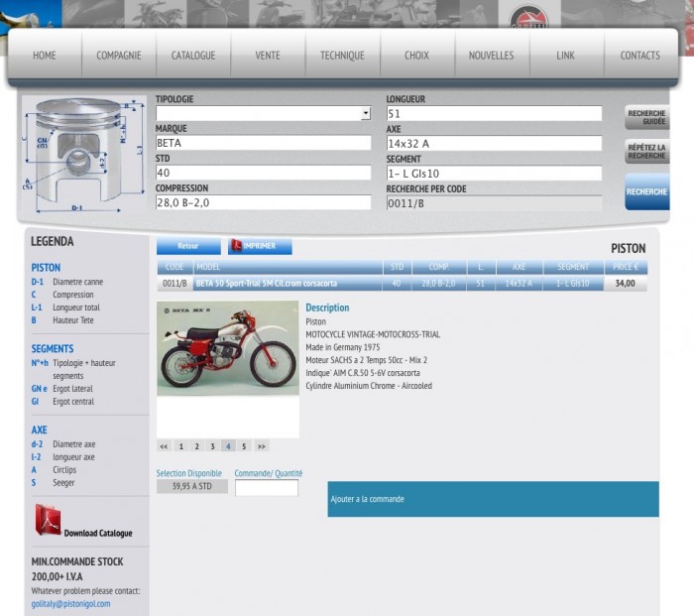
Task: Click the PDF icon on the Imprimer button
Action: point(236,245)
